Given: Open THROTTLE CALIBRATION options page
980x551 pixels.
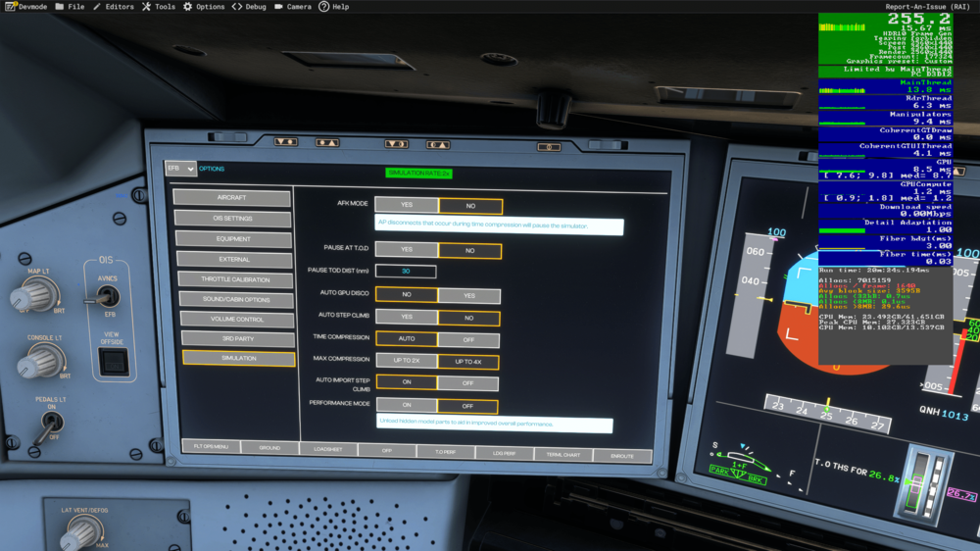Looking at the screenshot, I should (x=235, y=279).
